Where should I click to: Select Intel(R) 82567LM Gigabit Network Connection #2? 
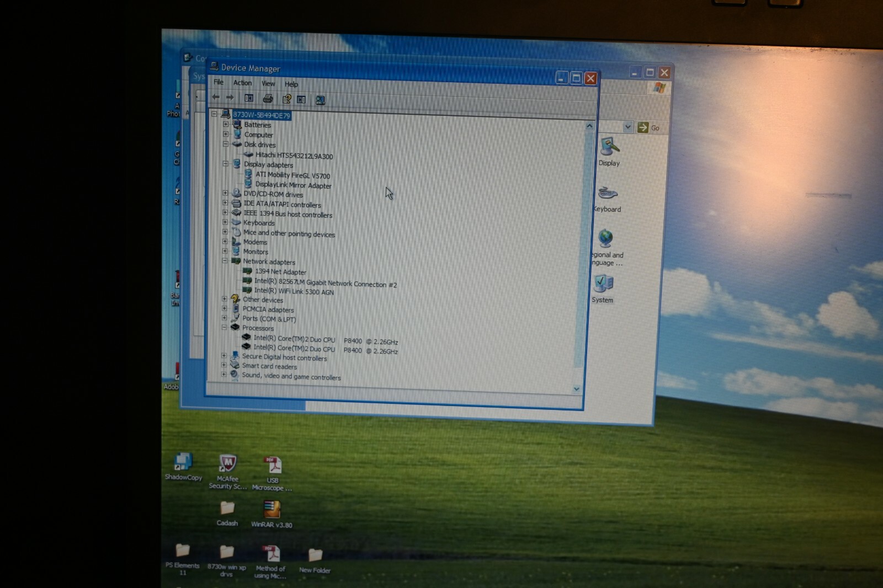click(x=326, y=282)
